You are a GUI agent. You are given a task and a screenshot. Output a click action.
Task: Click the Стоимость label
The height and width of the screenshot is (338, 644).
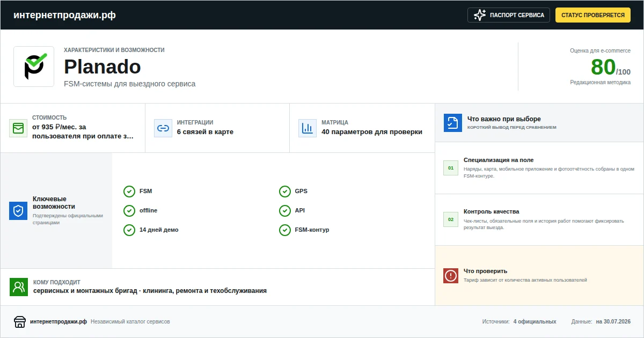pyautogui.click(x=49, y=117)
